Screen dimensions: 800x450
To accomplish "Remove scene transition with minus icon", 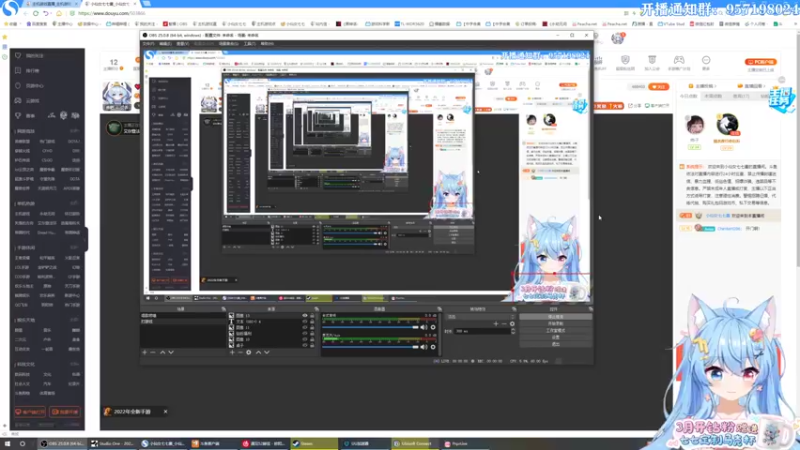I will pos(504,324).
